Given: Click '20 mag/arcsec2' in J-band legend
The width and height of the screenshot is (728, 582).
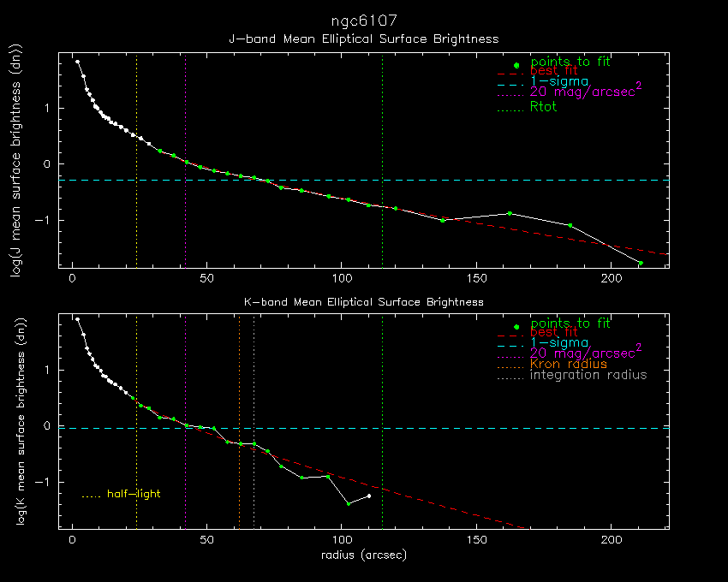Looking at the screenshot, I should (586, 91).
